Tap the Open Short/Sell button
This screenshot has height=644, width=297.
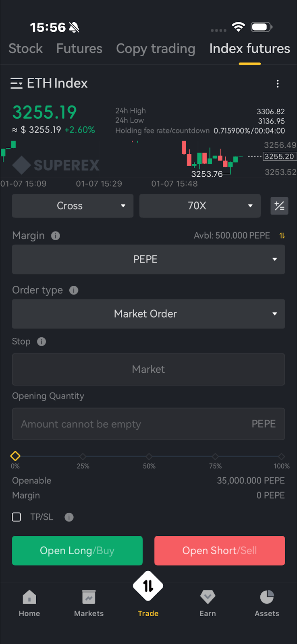220,551
